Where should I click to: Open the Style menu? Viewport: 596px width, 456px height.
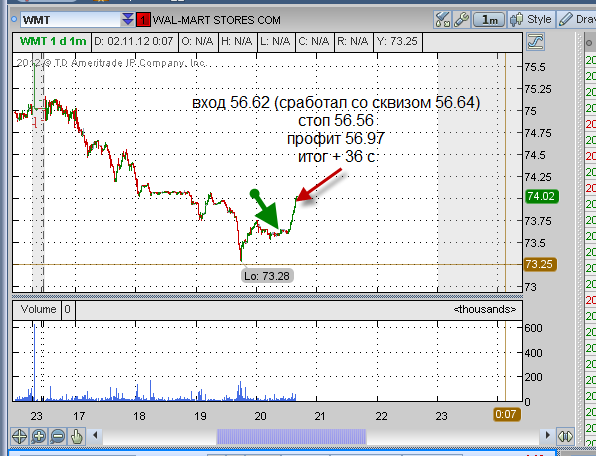531,19
